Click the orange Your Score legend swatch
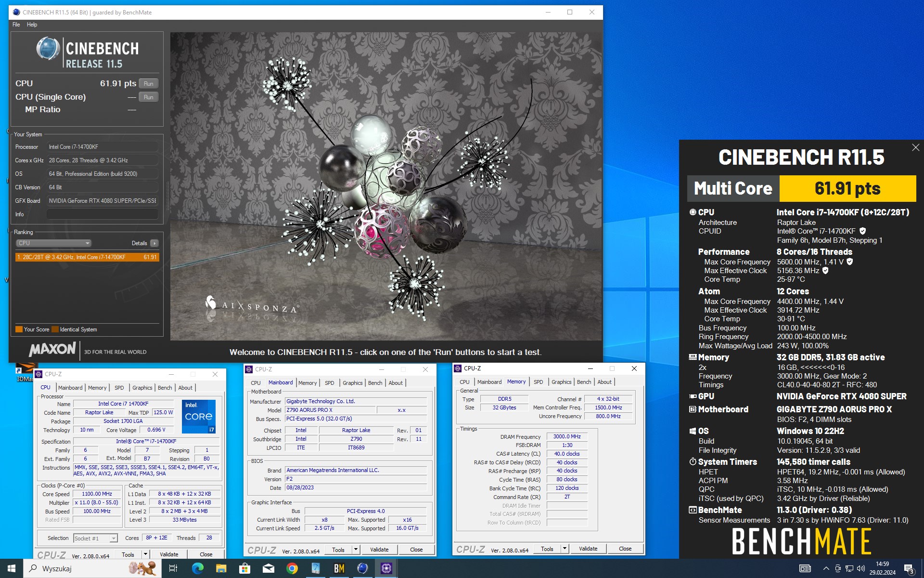924x578 pixels. tap(19, 329)
